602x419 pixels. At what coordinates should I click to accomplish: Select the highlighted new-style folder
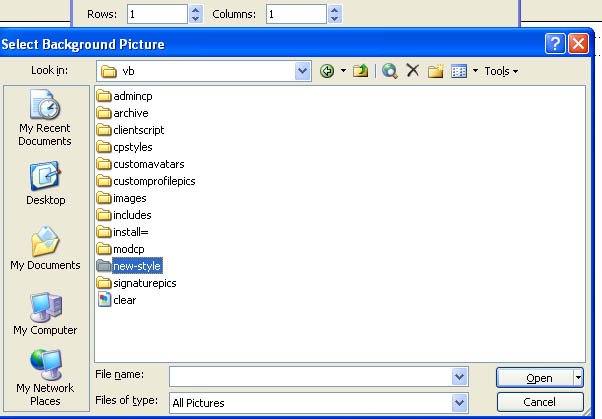coord(129,266)
